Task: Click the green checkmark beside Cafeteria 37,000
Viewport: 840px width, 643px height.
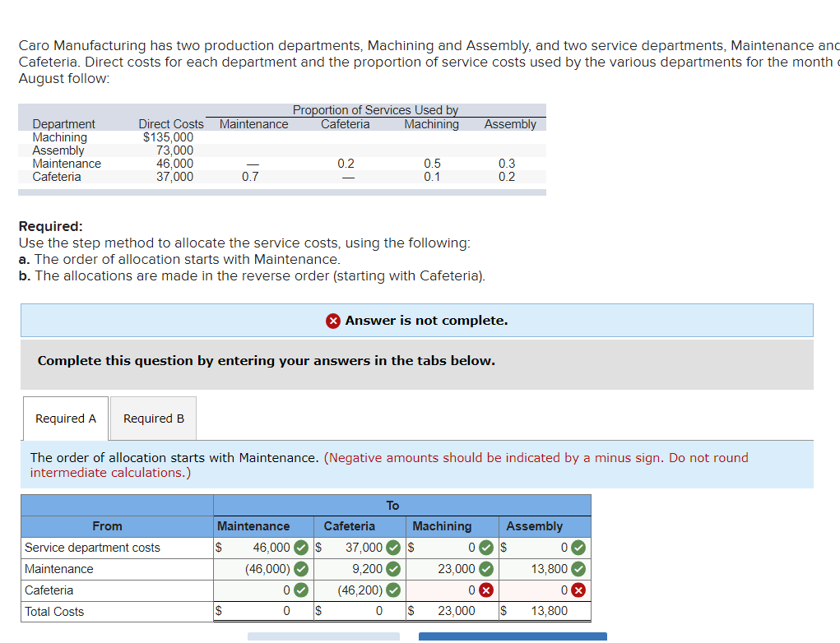Action: (x=394, y=548)
